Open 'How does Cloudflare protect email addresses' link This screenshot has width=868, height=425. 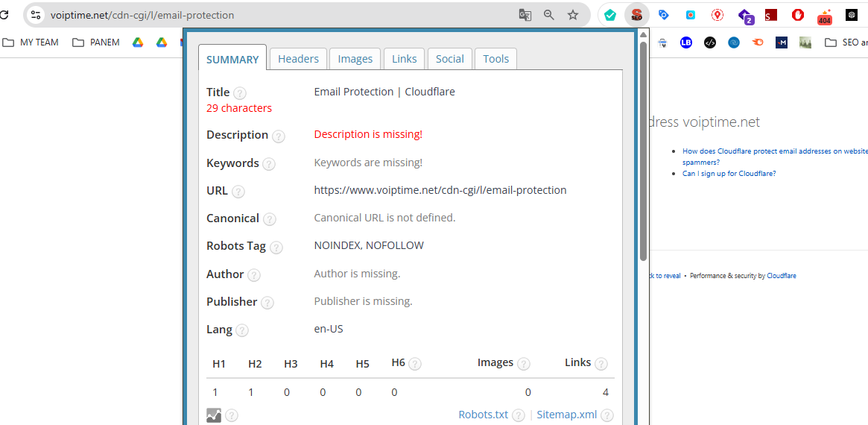(775, 157)
